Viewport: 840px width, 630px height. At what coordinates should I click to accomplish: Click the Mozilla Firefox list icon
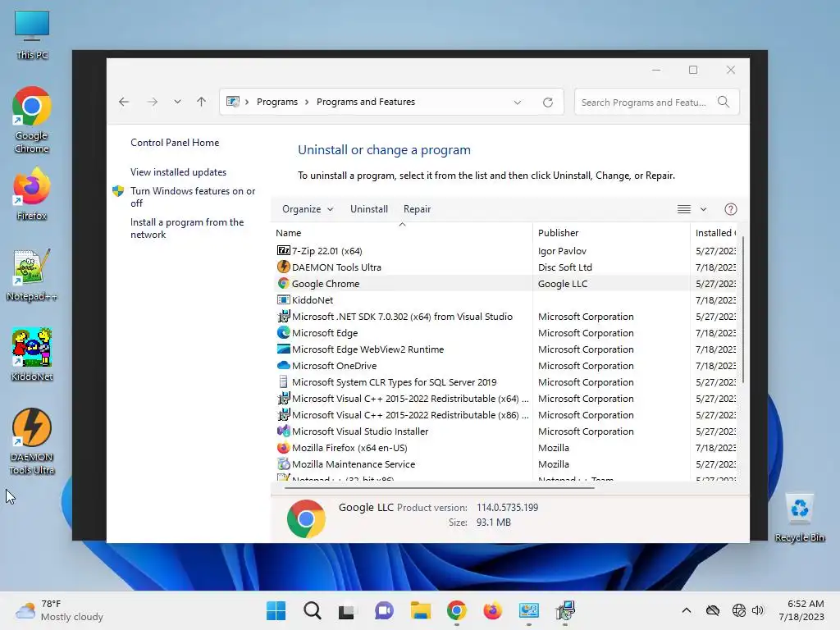click(283, 447)
